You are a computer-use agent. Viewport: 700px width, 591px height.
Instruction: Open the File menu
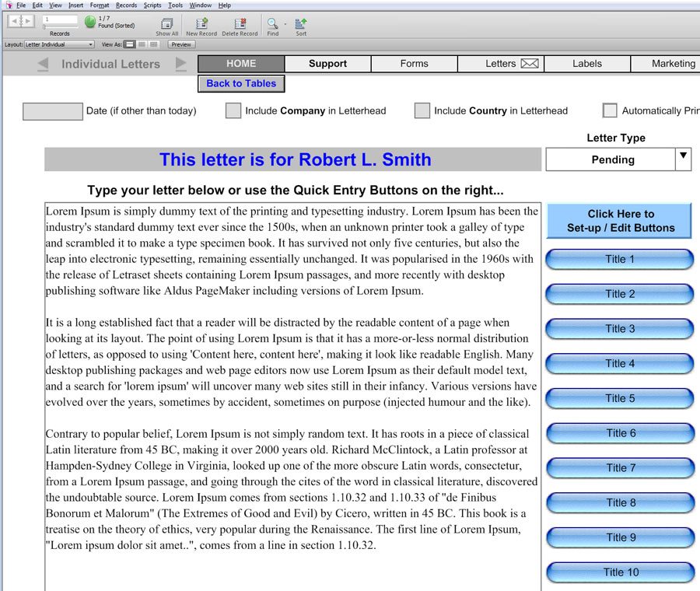[x=21, y=5]
